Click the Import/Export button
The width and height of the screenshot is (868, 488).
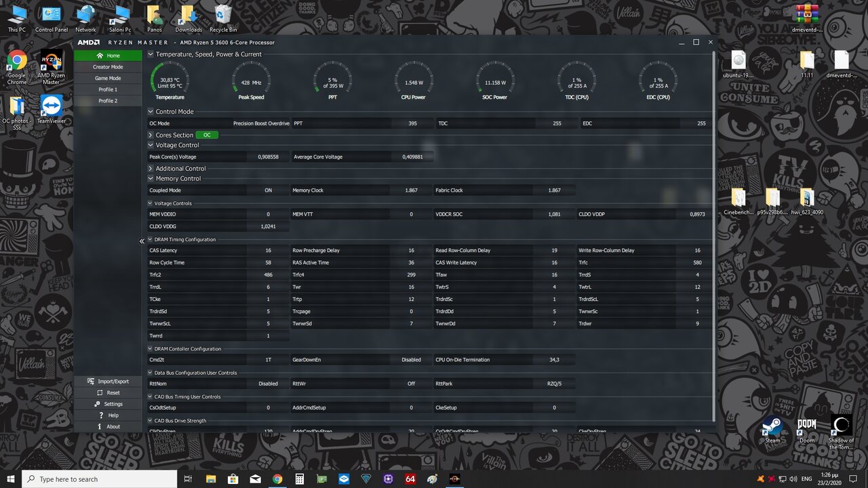click(108, 382)
